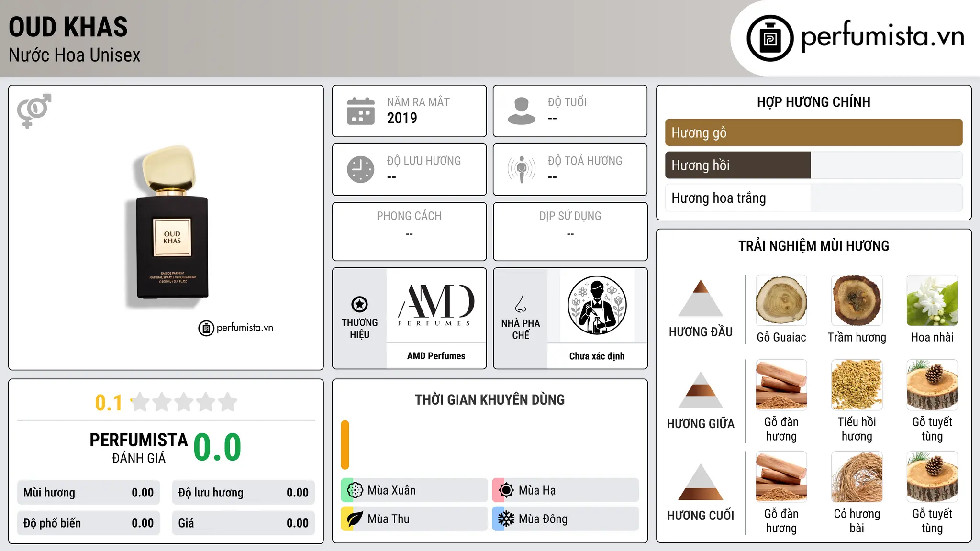Viewport: 980px width, 551px height.
Task: Select the Mùa Xuân season tile
Action: tap(414, 490)
